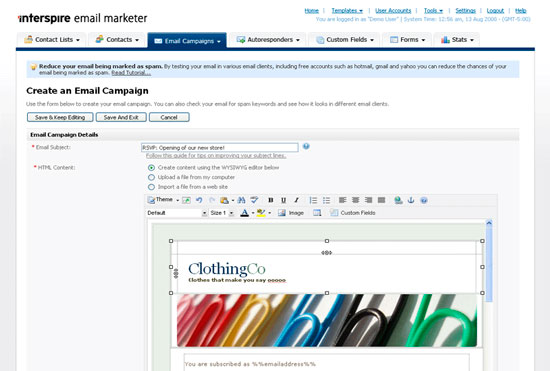Select the paperclips banner image
Image resolution: width=550 pixels, height=371 pixels.
[x=327, y=320]
